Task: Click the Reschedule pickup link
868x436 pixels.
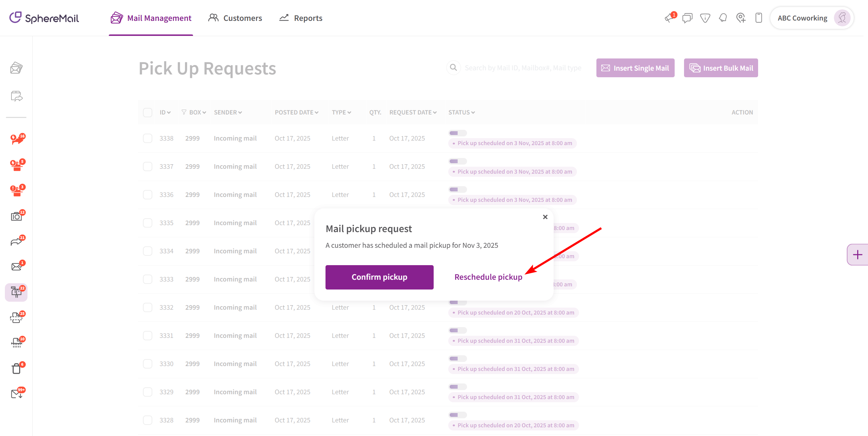Action: click(x=488, y=277)
